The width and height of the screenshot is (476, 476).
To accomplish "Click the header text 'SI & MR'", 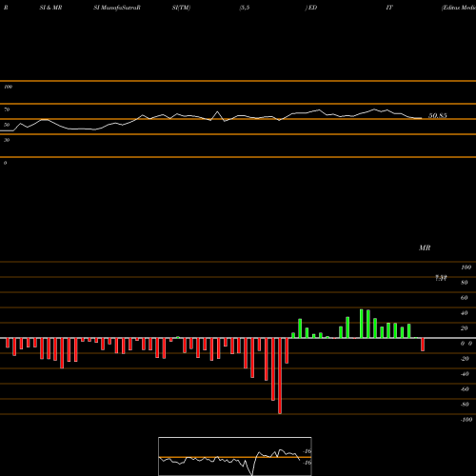I will click(x=50, y=8).
